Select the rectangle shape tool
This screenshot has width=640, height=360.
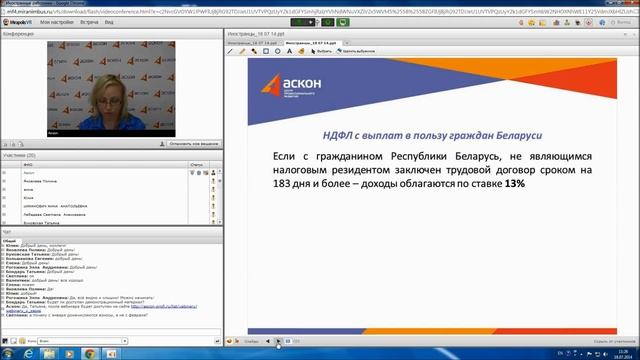pyautogui.click(x=266, y=51)
